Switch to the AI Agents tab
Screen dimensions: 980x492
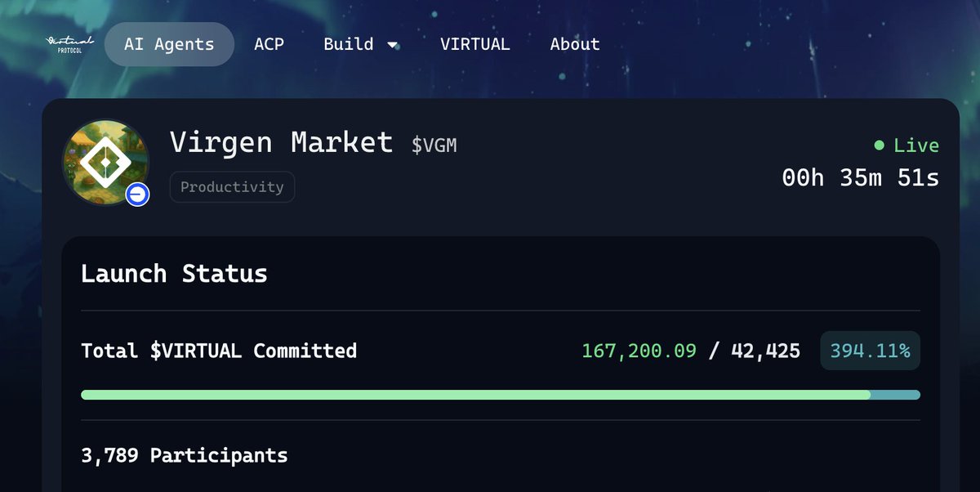tap(169, 44)
